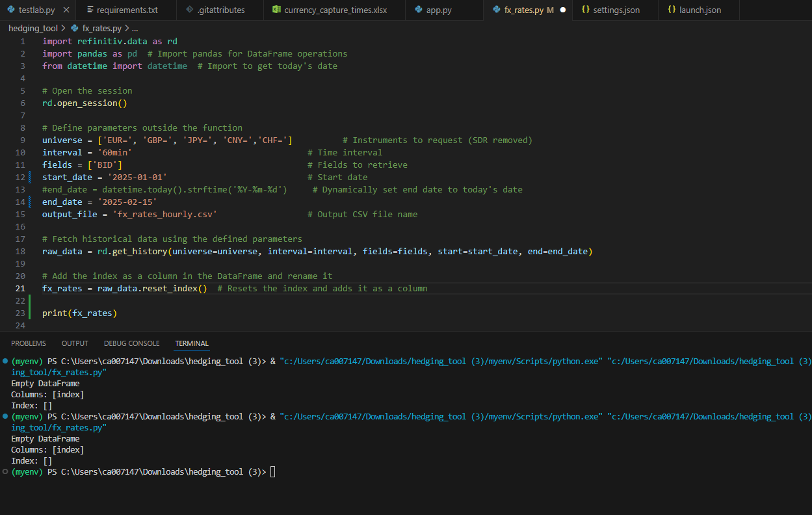The image size is (812, 515).
Task: Click the terminal prompt input cursor
Action: [272, 471]
